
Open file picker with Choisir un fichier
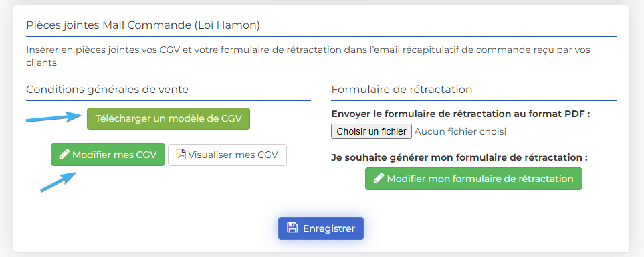pos(371,132)
